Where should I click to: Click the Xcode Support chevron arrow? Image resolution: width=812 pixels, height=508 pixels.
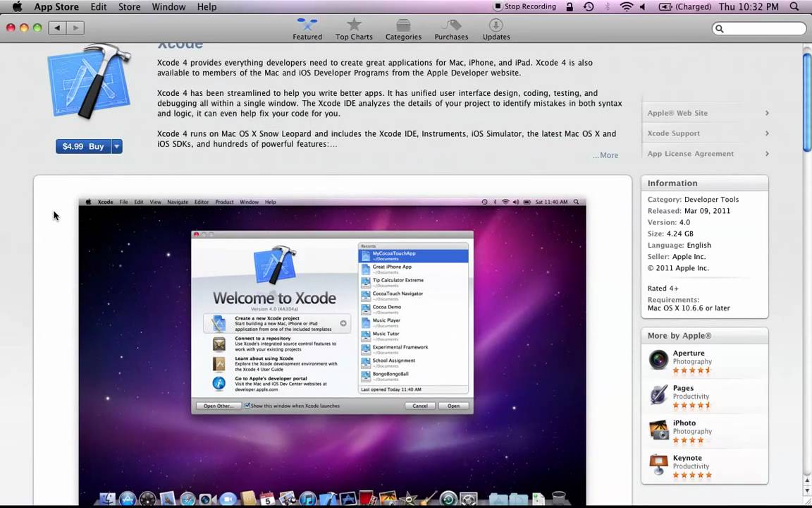767,133
